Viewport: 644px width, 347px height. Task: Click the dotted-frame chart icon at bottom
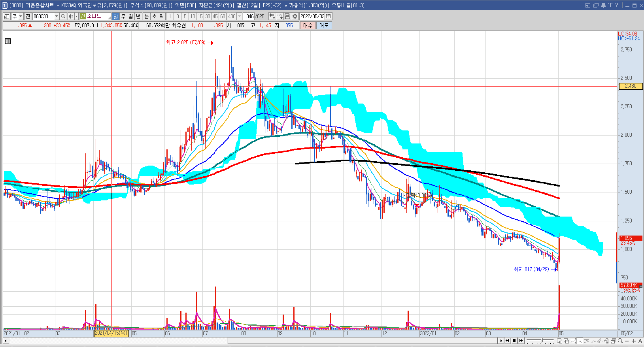(x=574, y=341)
